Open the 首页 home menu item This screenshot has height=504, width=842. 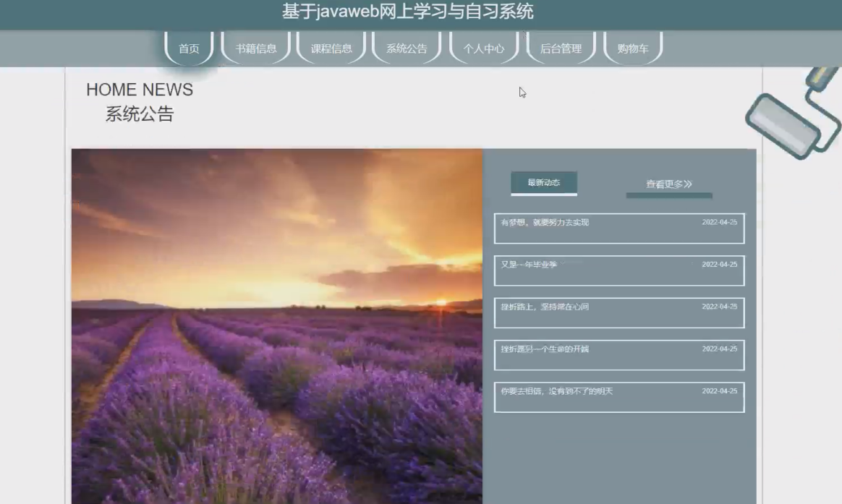pos(188,48)
